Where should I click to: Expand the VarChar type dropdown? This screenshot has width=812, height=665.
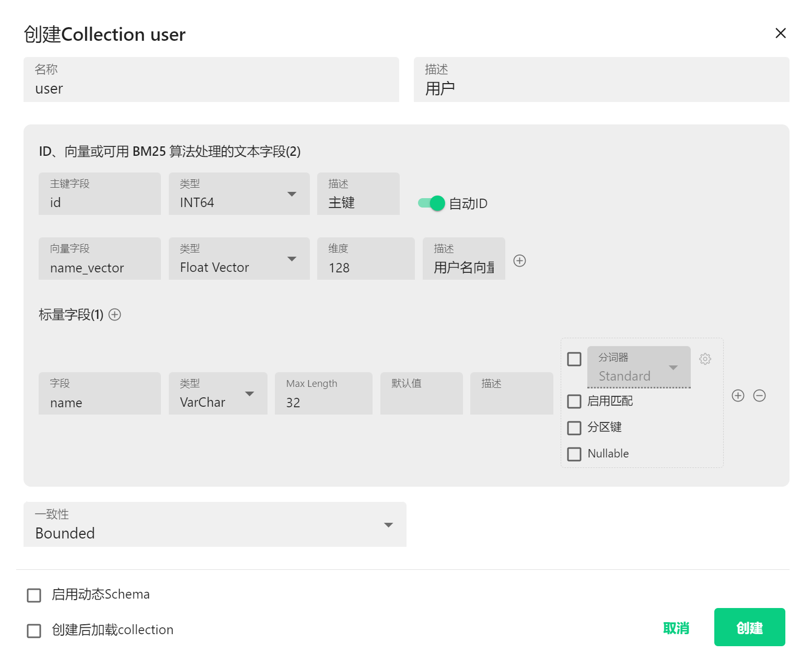217,394
